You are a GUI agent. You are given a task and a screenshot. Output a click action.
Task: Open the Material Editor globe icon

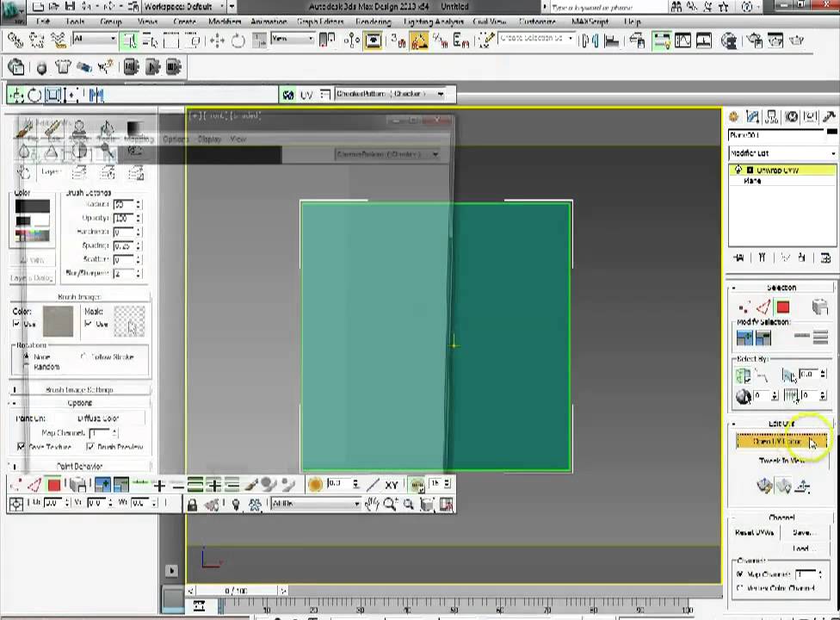729,40
